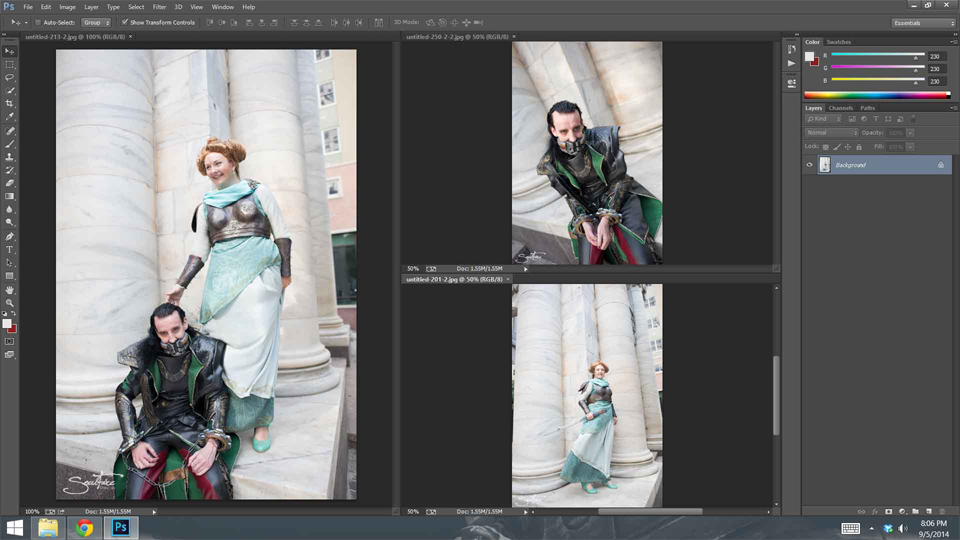Image resolution: width=960 pixels, height=540 pixels.
Task: Open the Color panel flyout menu
Action: [x=953, y=42]
